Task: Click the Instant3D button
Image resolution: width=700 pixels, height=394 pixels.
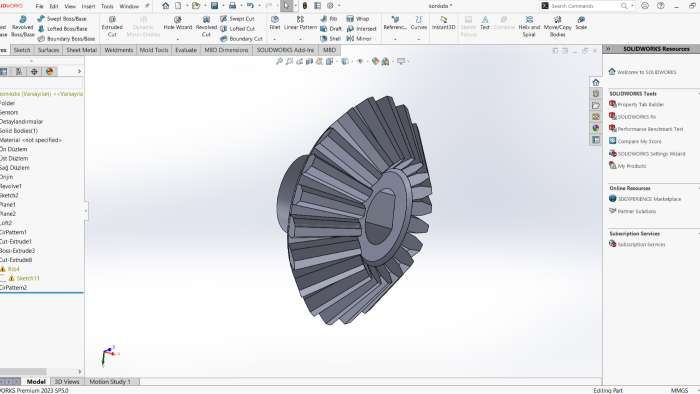Action: pyautogui.click(x=443, y=23)
